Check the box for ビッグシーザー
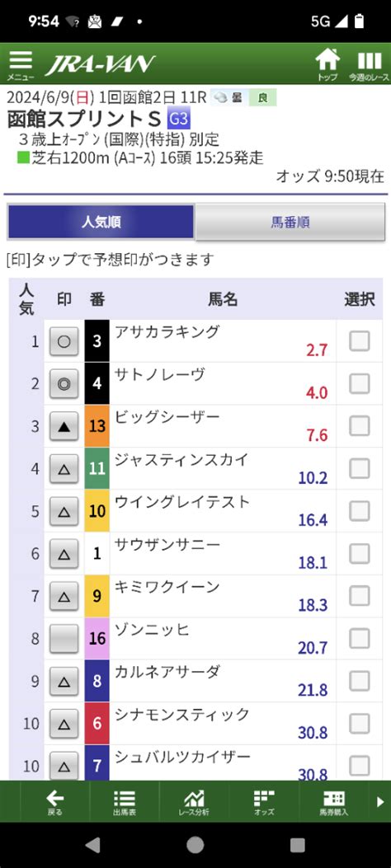 pyautogui.click(x=360, y=425)
